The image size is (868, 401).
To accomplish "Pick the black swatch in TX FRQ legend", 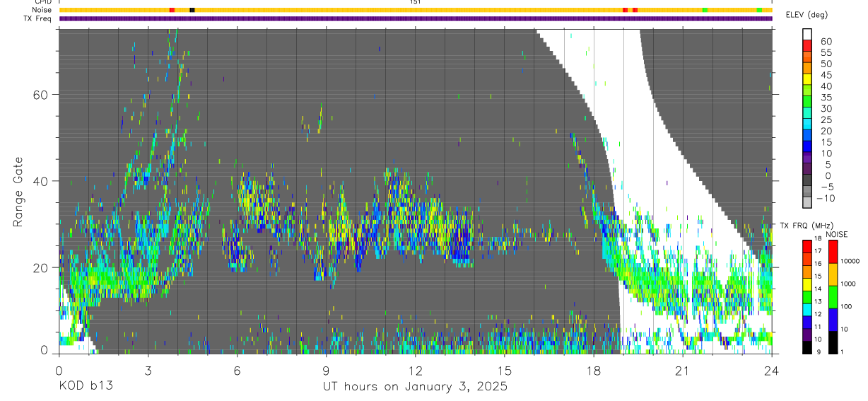I will coord(807,347).
